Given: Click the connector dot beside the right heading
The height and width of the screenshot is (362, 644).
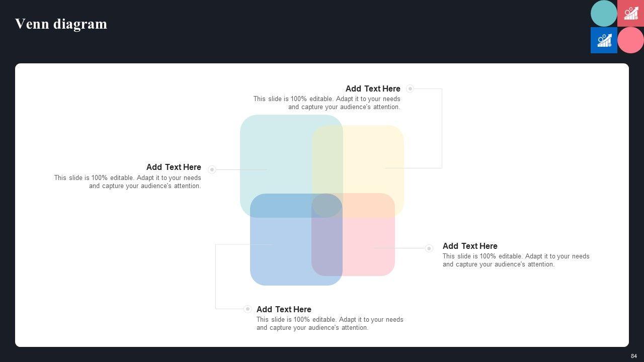Looking at the screenshot, I should click(429, 248).
